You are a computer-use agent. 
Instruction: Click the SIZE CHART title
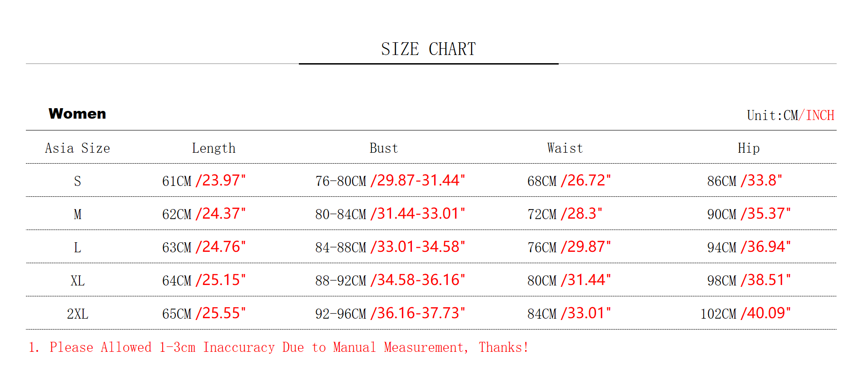(x=428, y=49)
